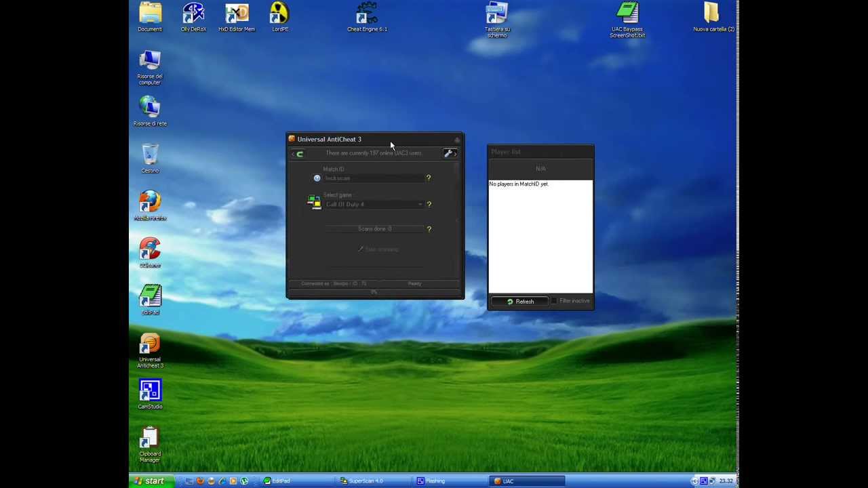Click help question mark beside Match ID
The height and width of the screenshot is (488, 868).
point(429,178)
